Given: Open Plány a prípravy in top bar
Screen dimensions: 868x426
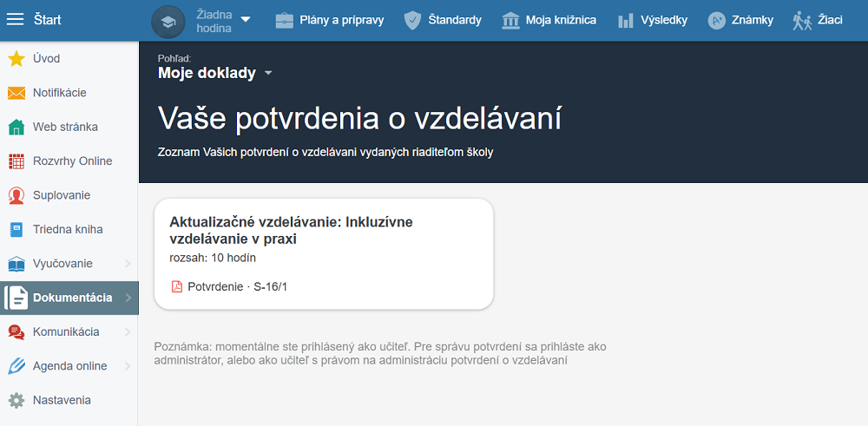Looking at the screenshot, I should pyautogui.click(x=329, y=20).
